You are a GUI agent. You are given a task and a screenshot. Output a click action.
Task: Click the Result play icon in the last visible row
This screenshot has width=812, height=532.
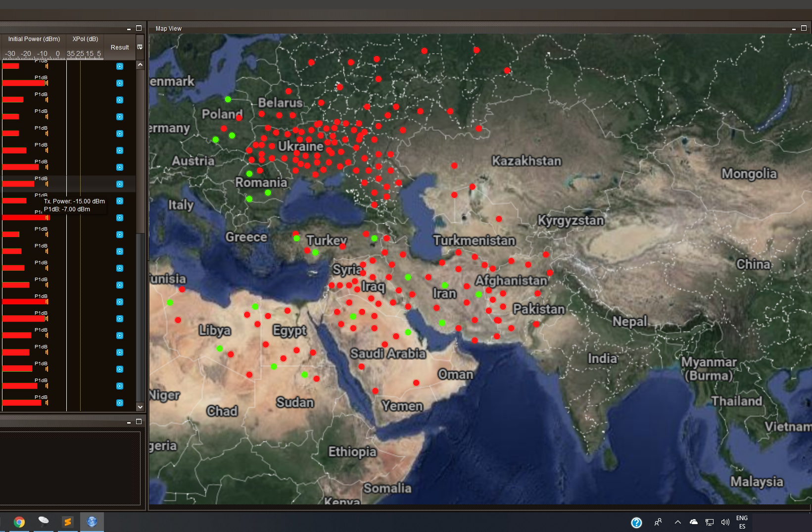120,403
